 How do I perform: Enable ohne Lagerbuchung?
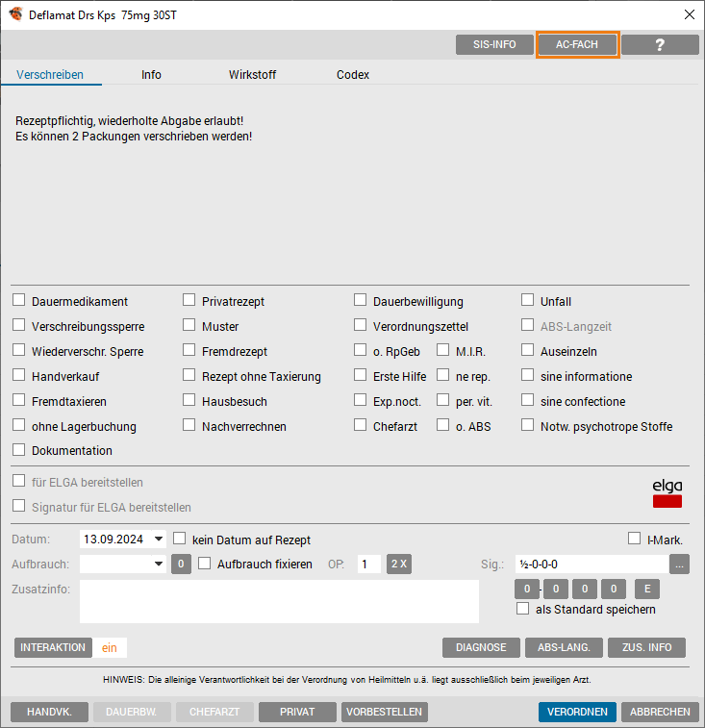[18, 425]
